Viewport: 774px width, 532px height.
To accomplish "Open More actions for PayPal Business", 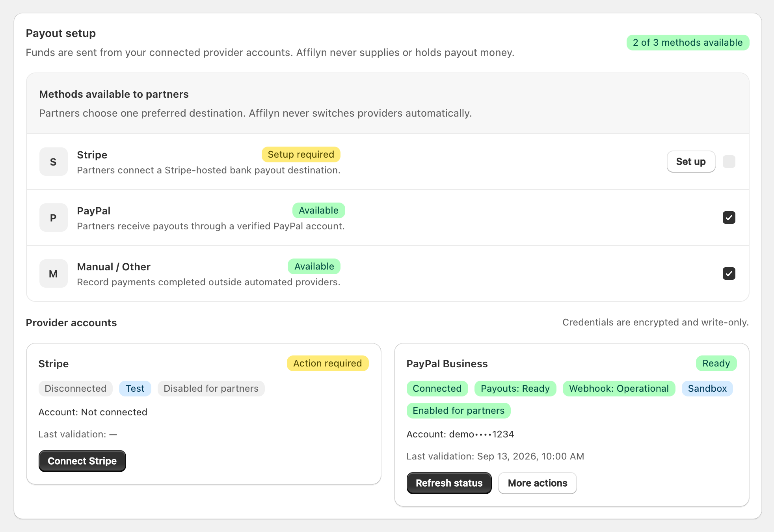I will tap(538, 483).
